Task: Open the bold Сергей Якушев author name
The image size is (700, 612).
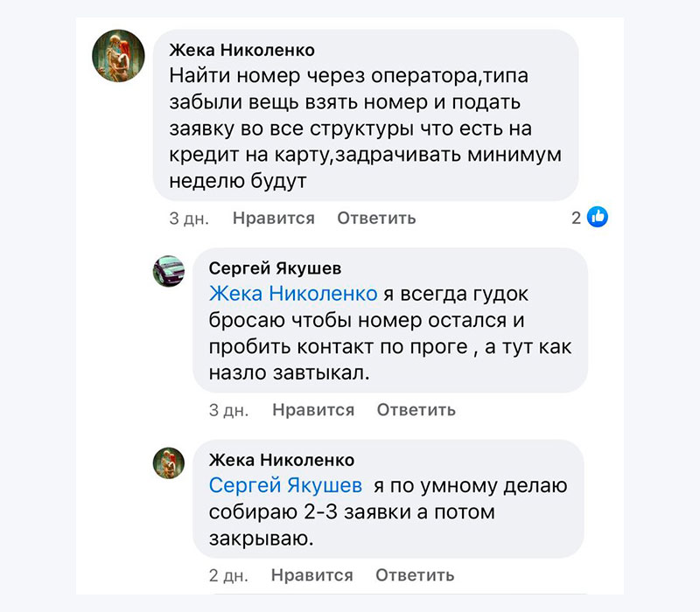Action: [x=276, y=268]
